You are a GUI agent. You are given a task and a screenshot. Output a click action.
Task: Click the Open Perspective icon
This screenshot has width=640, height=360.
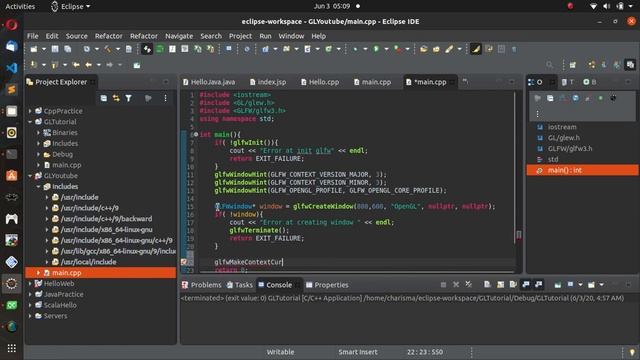pyautogui.click(x=573, y=64)
